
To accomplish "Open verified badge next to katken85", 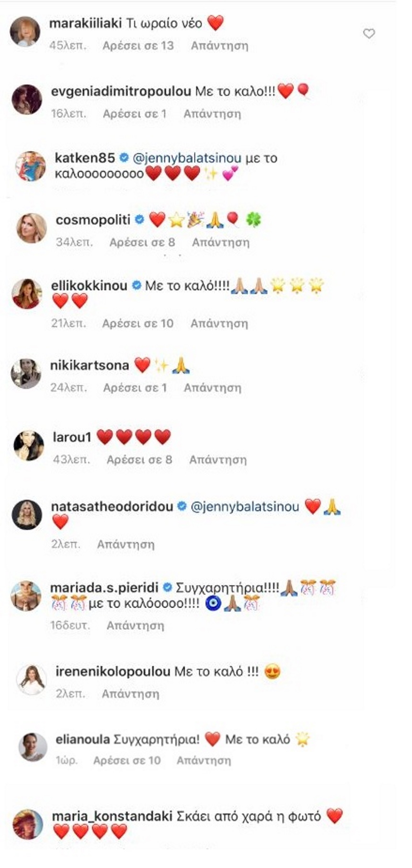I will [x=124, y=158].
